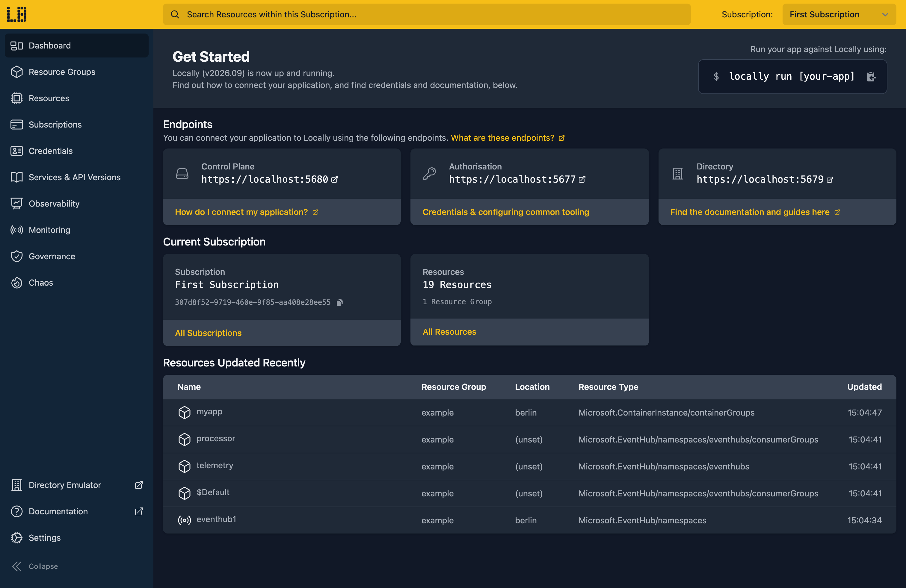The height and width of the screenshot is (588, 906).
Task: Click the Authorisation key icon
Action: click(429, 173)
